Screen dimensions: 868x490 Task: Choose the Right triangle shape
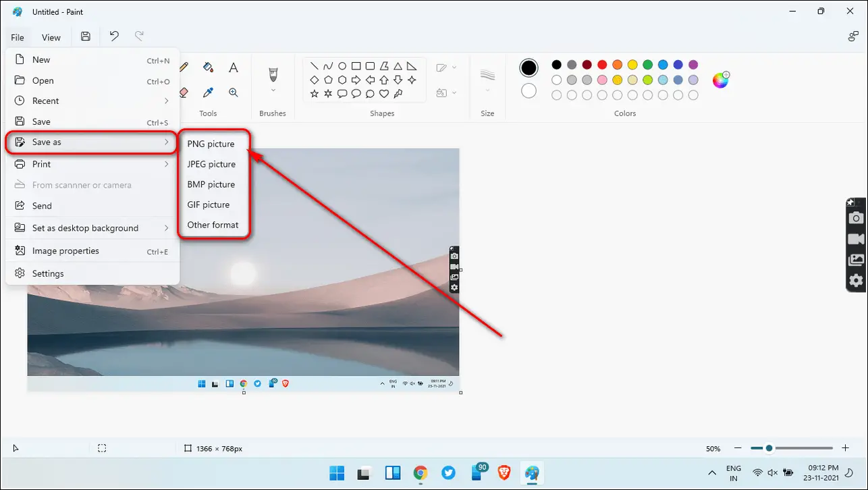(412, 66)
